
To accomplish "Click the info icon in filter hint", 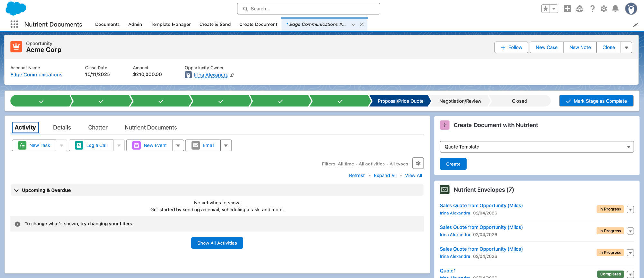I will coord(18,224).
